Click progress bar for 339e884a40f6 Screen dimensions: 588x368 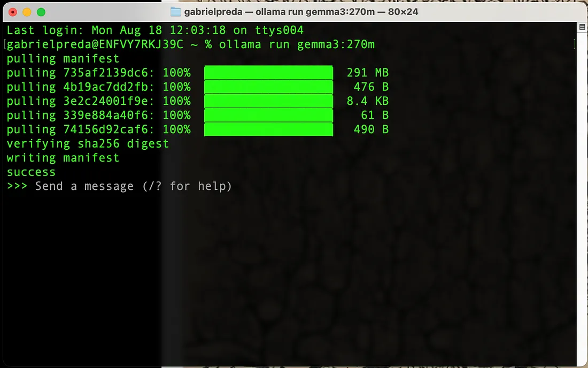[x=268, y=115]
